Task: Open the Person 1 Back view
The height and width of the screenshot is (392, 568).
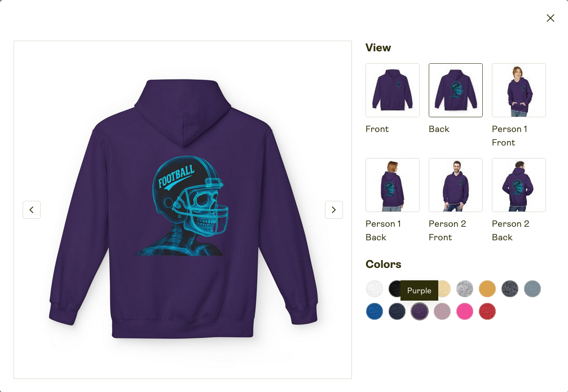Action: (393, 185)
